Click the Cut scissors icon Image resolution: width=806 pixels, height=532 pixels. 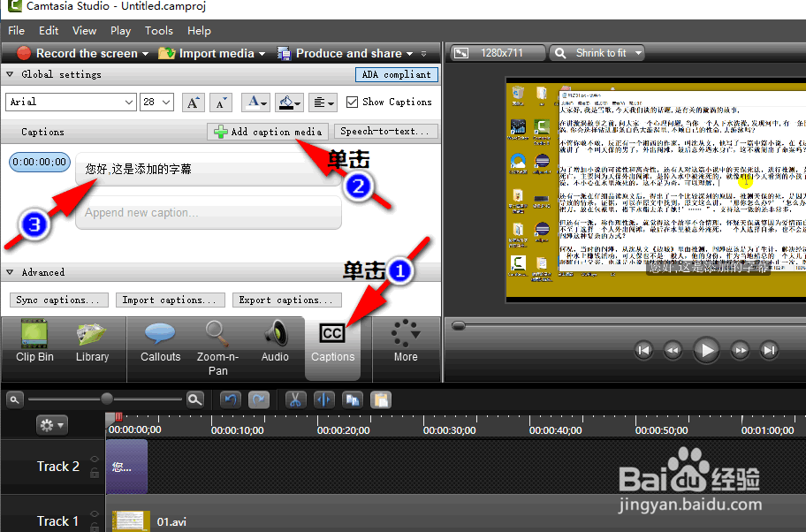point(295,400)
